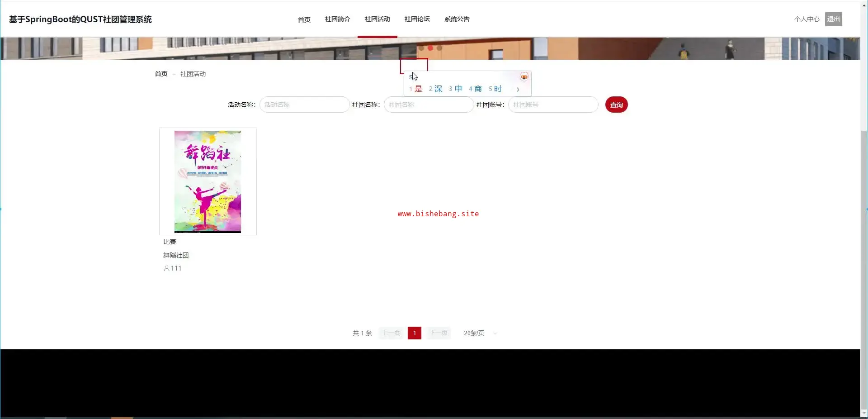The image size is (868, 419).
Task: Click the IME emoji face icon
Action: click(524, 77)
